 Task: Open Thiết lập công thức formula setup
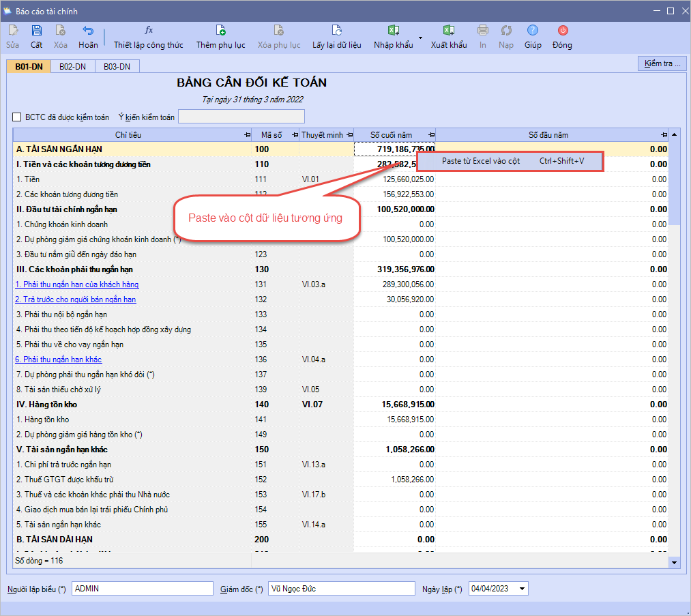148,31
